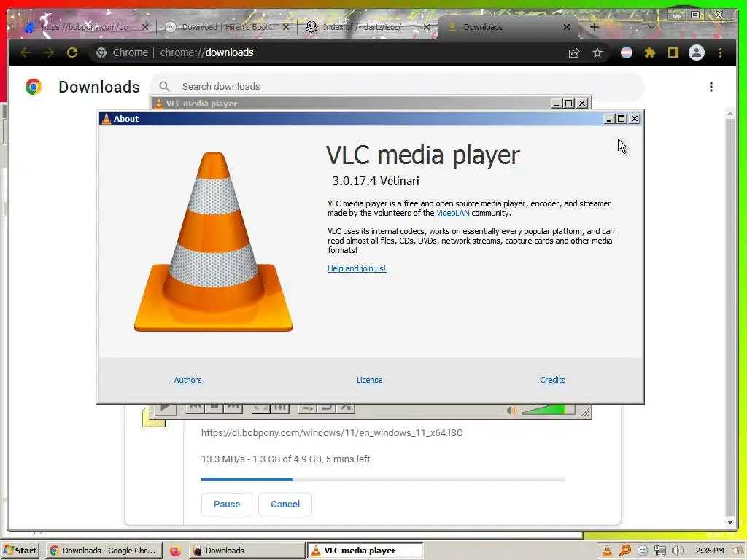Image resolution: width=747 pixels, height=560 pixels.
Task: Cancel the Windows 11 ISO download
Action: pos(285,504)
